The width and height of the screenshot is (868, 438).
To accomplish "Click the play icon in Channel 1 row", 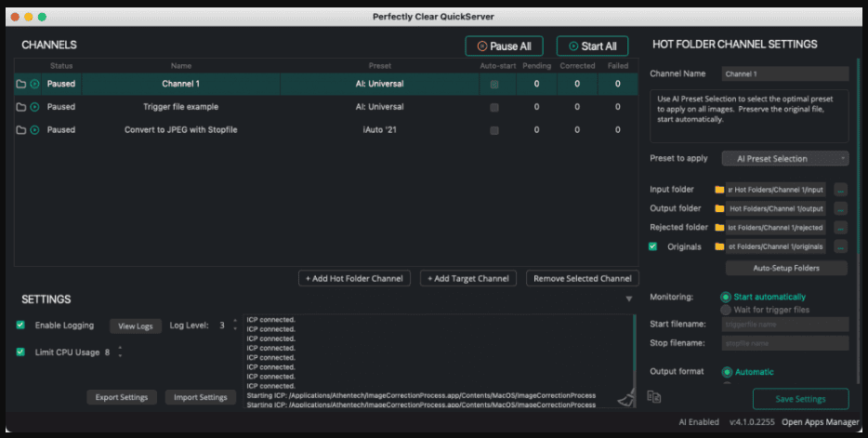I will pos(34,85).
